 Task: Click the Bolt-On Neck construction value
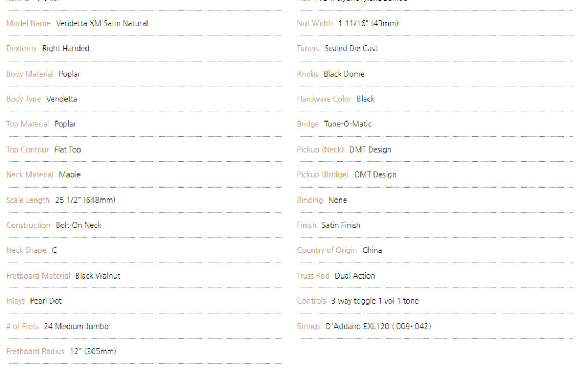click(x=78, y=225)
